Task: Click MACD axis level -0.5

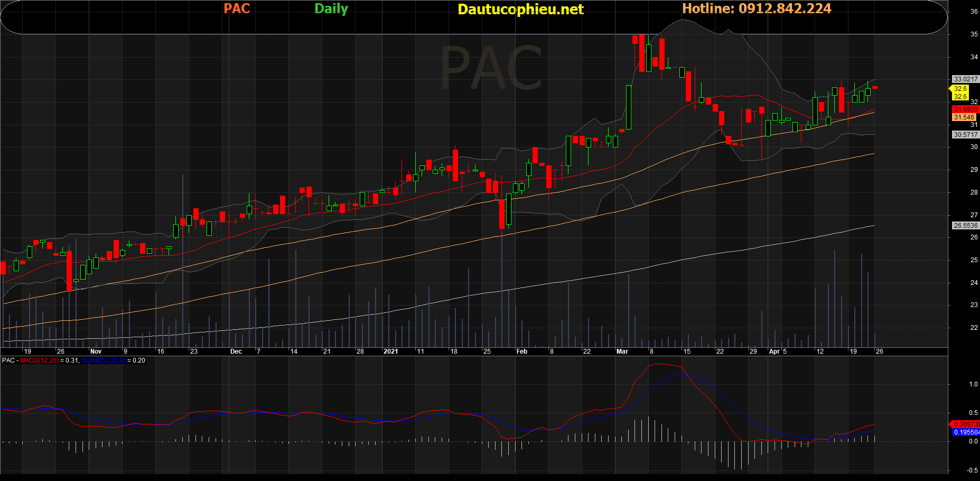Action: click(972, 470)
